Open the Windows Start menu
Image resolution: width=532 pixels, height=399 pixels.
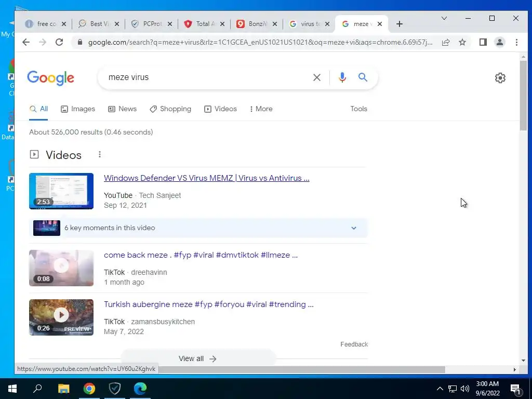(x=12, y=389)
